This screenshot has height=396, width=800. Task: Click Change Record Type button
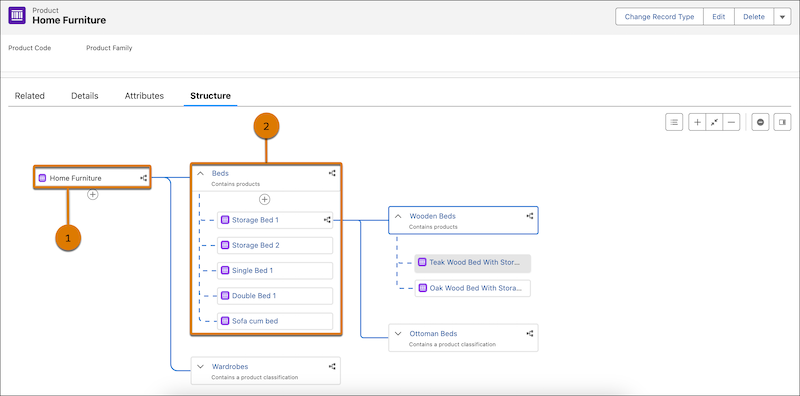[659, 17]
